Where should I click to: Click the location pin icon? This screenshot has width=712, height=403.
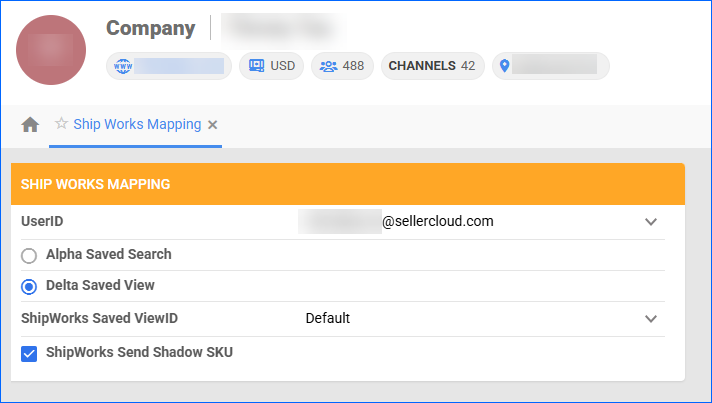[x=505, y=66]
